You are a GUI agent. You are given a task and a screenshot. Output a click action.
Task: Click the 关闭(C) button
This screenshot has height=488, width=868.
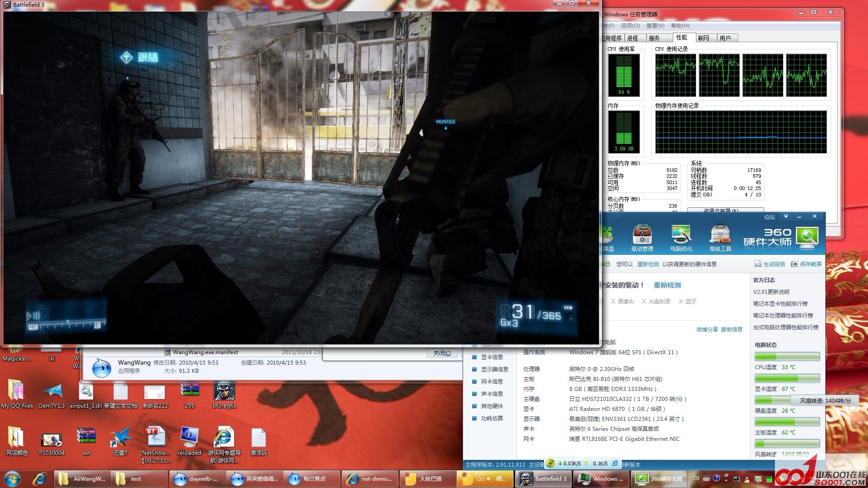(x=442, y=353)
